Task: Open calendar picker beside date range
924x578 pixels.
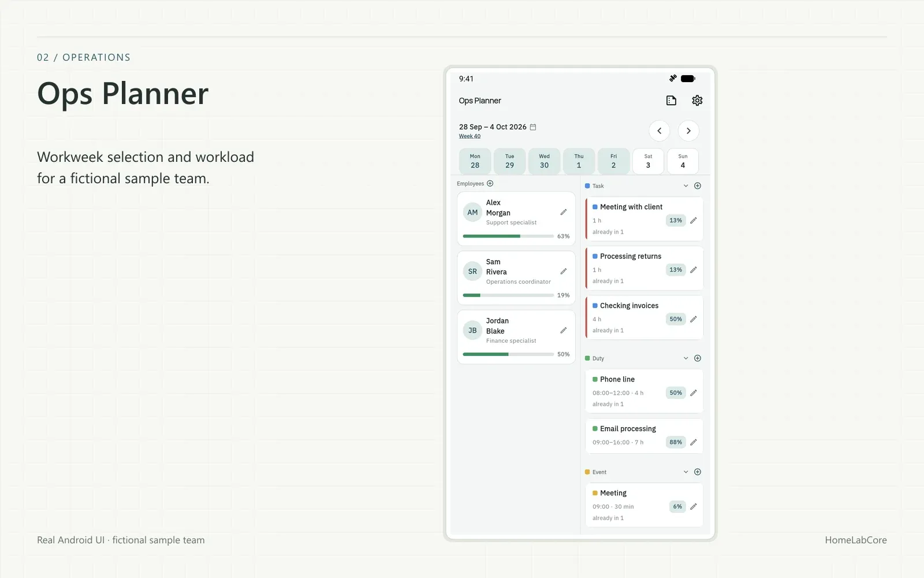Action: tap(533, 127)
